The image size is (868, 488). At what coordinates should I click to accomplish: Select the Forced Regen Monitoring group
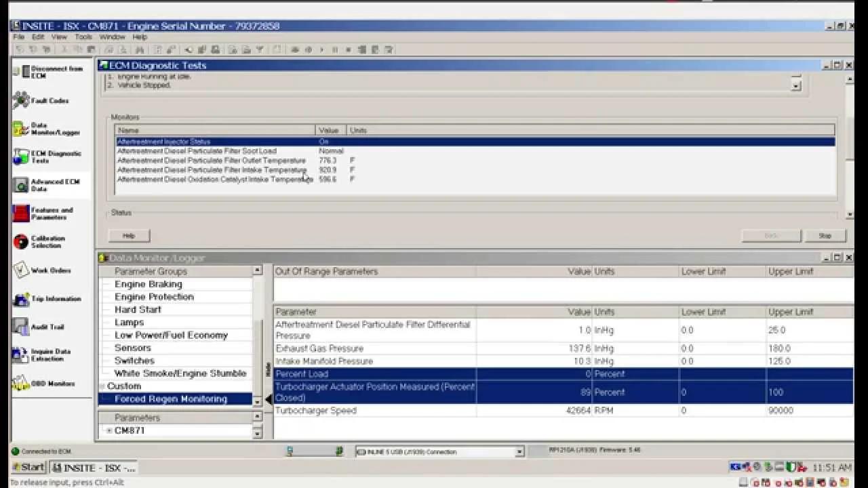171,399
